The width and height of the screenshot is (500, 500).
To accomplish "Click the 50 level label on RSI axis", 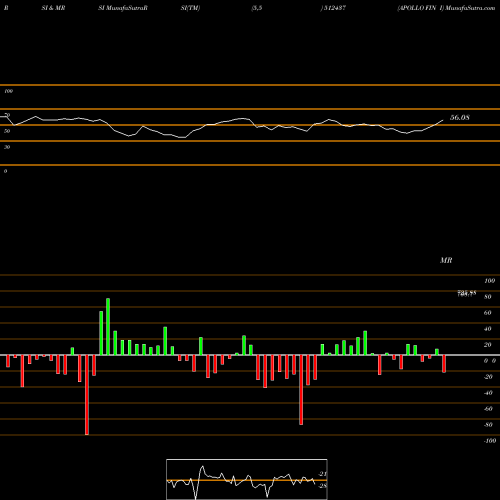I will tap(7, 131).
